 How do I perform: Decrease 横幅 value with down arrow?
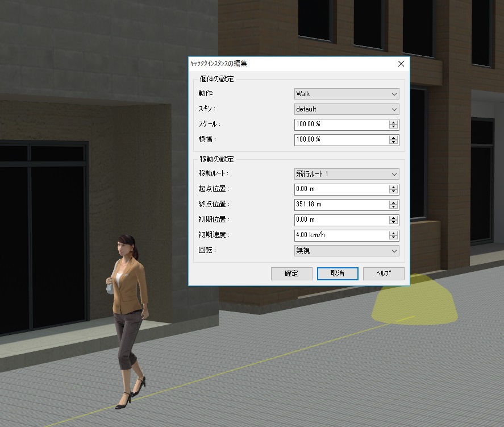pyautogui.click(x=393, y=142)
